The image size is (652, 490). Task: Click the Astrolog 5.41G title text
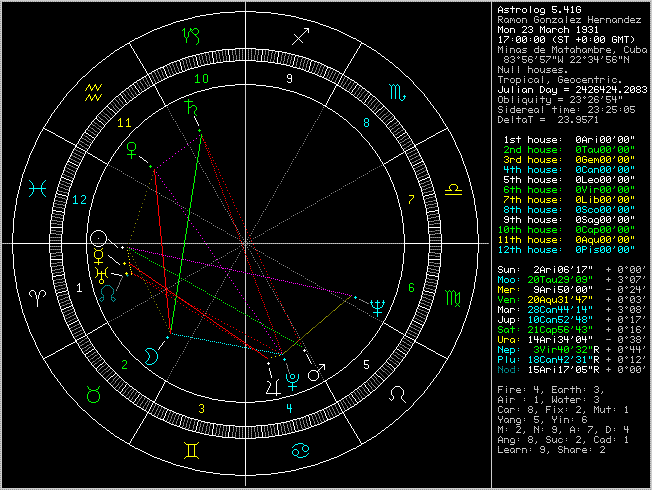539,10
